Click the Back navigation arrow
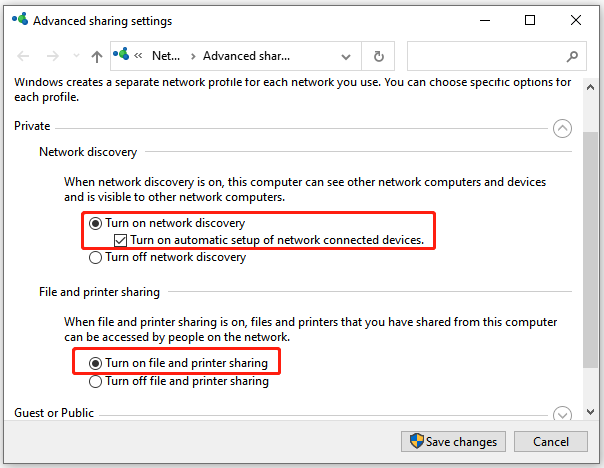The image size is (604, 468). tap(23, 56)
